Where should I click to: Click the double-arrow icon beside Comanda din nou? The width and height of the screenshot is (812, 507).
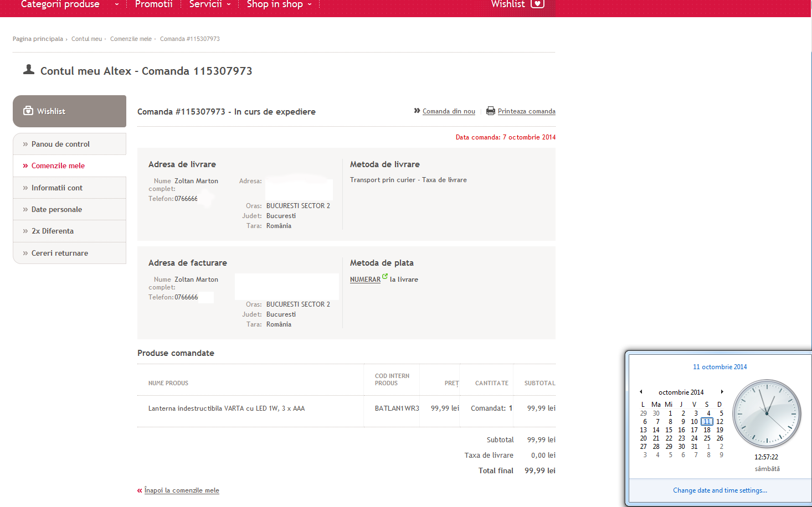(417, 111)
